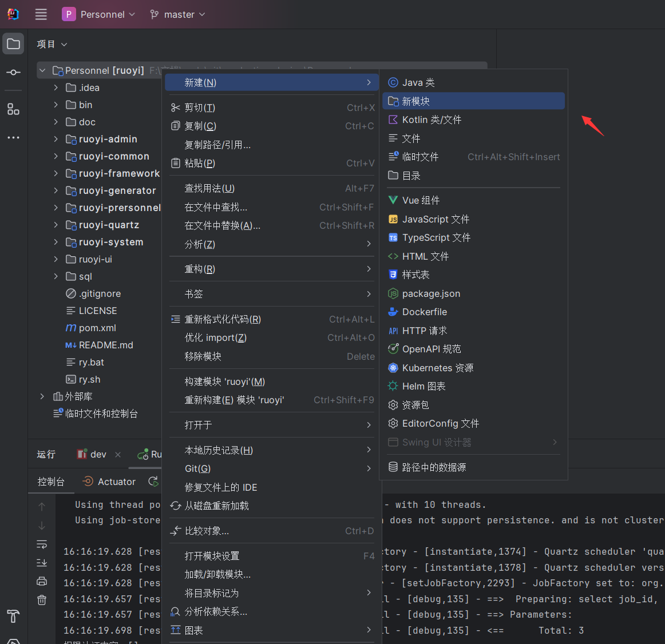Open the Structure tool window icon

13,109
